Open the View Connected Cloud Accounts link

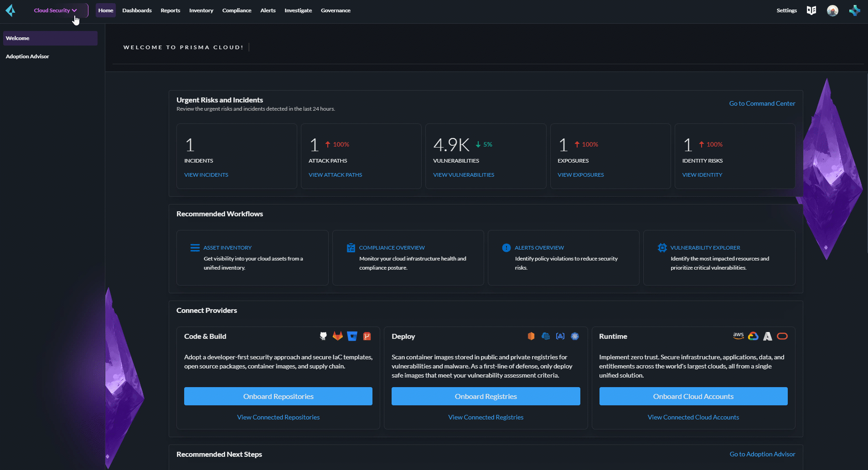[x=693, y=417]
